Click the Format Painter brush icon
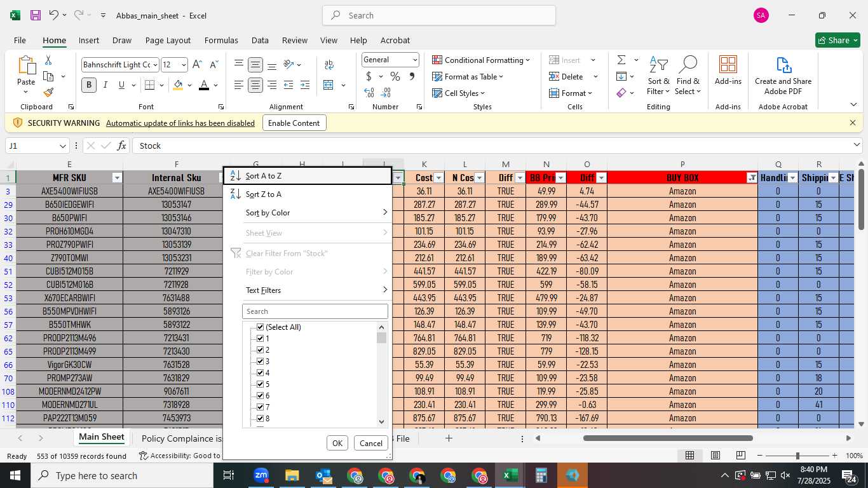Viewport: 868px width, 488px height. (x=48, y=93)
